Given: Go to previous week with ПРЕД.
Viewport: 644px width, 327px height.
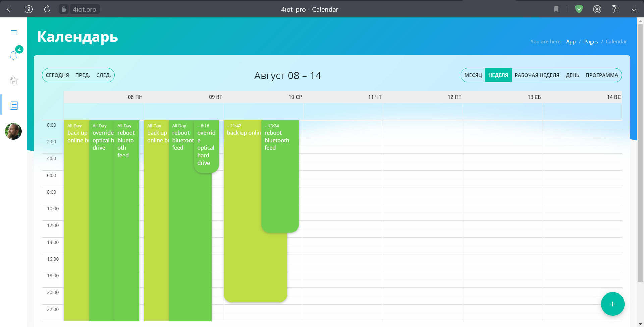Looking at the screenshot, I should tap(83, 75).
